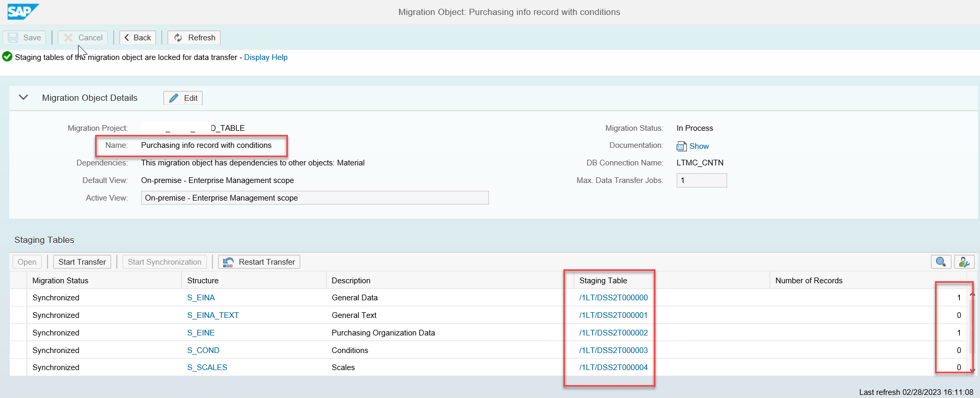Click the Description column header

[450, 281]
